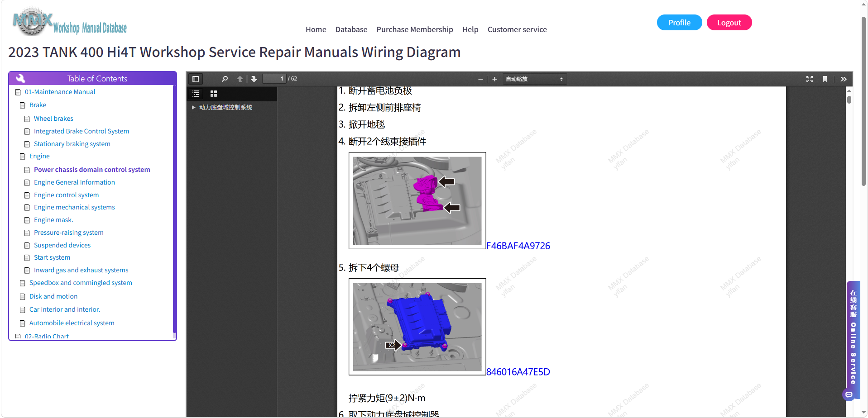Click the connector diagram with magenta plugs
Viewport: 868px width, 418px height.
coord(417,201)
